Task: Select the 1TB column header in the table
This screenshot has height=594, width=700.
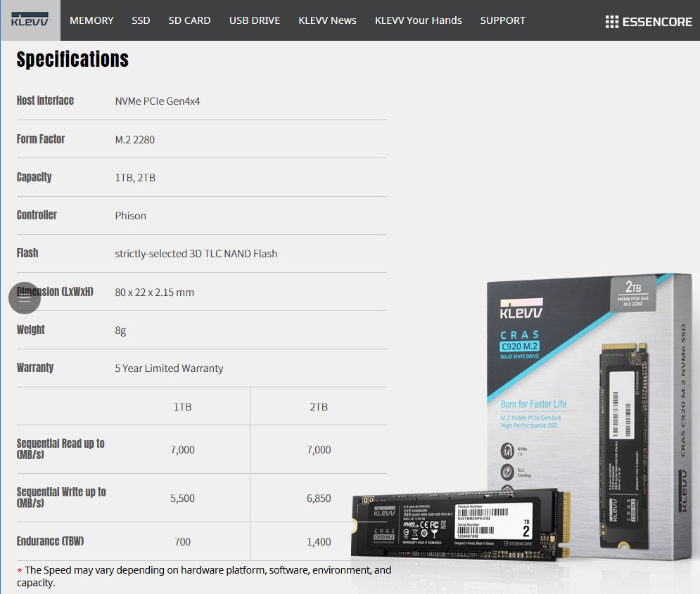Action: (182, 406)
